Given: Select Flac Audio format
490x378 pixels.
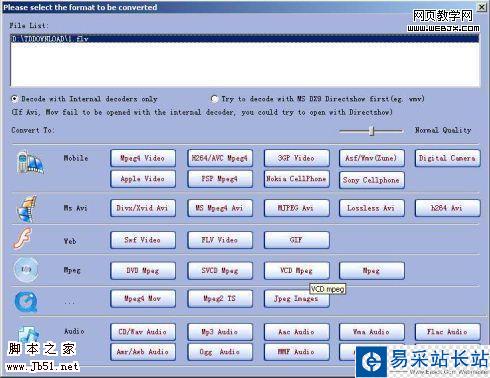Looking at the screenshot, I should tap(448, 332).
